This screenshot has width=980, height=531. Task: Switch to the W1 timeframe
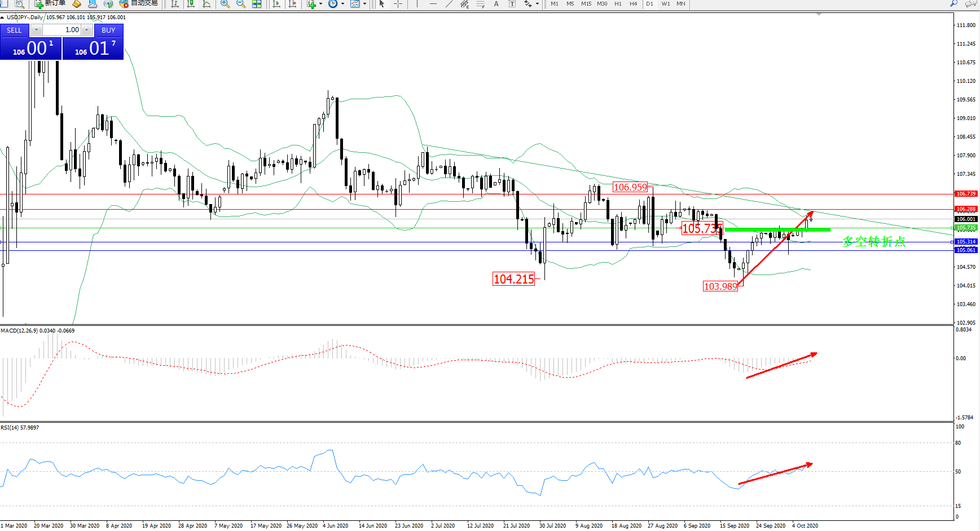666,4
